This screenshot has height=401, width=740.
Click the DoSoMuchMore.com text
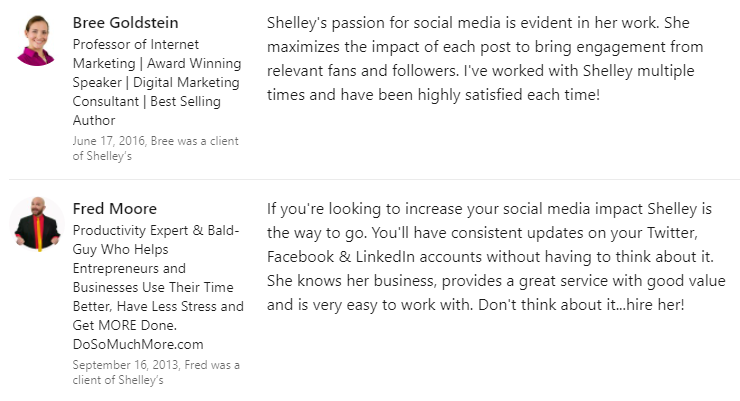pyautogui.click(x=138, y=344)
